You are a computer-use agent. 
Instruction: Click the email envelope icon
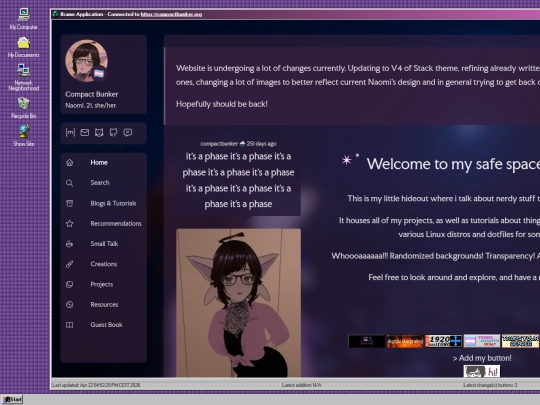point(85,133)
